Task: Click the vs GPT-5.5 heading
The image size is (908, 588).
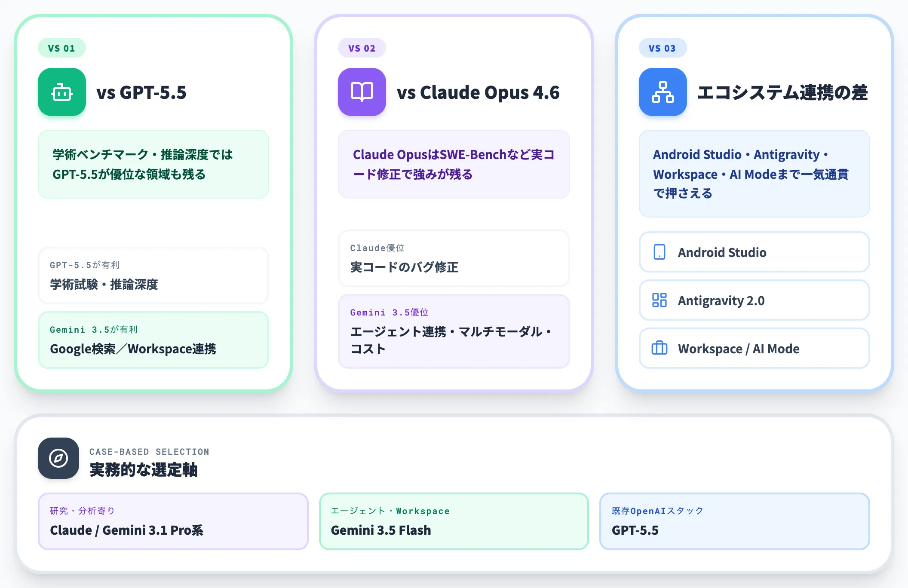Action: (141, 92)
